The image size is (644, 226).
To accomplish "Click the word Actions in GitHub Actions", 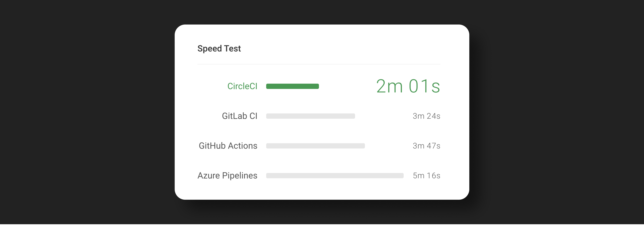I will pyautogui.click(x=243, y=146).
